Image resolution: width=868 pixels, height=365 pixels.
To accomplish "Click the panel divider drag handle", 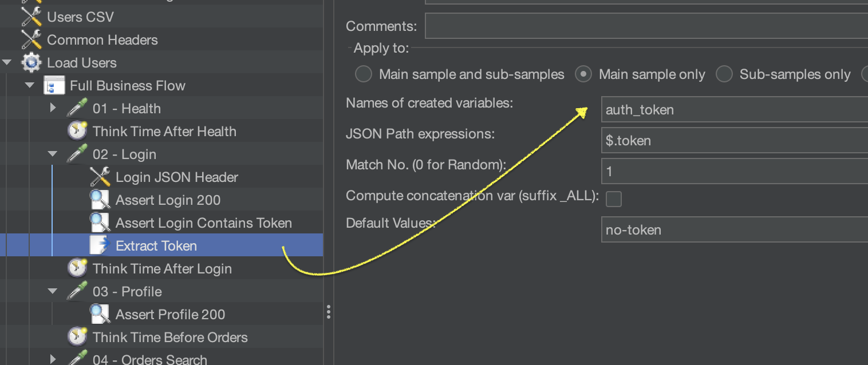I will click(329, 312).
